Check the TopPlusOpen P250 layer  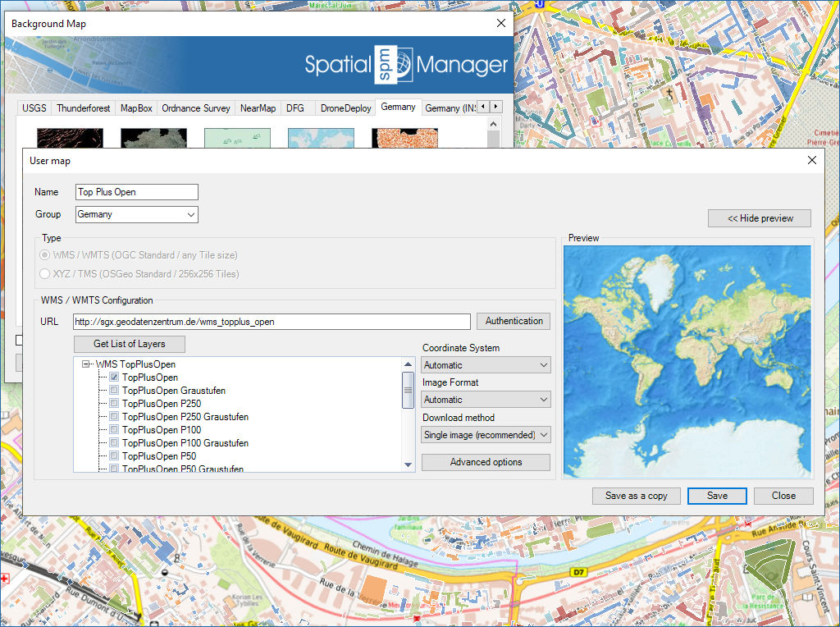[114, 404]
